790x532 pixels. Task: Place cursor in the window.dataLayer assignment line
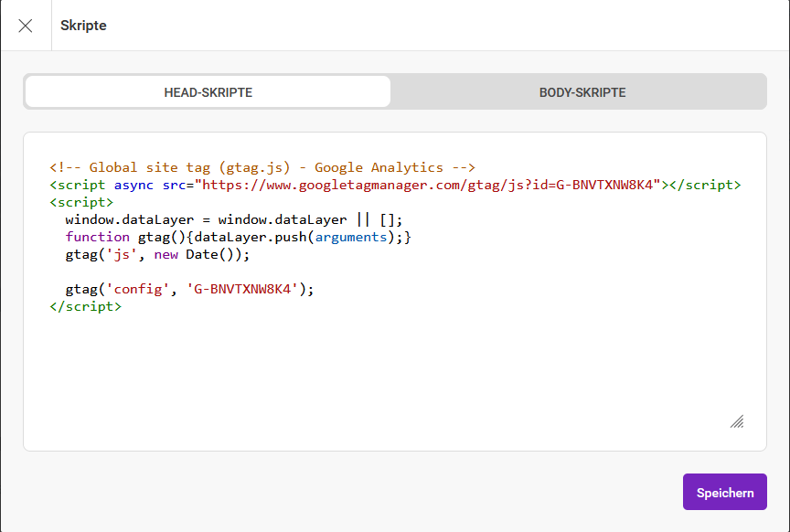tap(233, 219)
